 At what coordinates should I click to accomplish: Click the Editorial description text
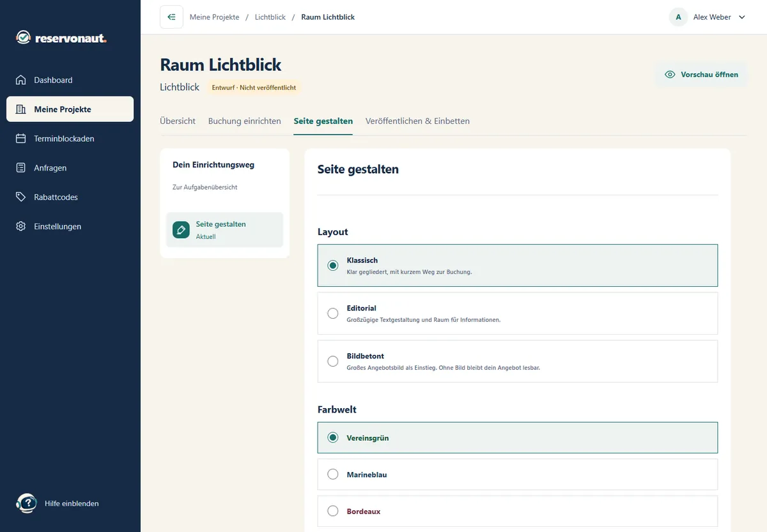pos(424,320)
